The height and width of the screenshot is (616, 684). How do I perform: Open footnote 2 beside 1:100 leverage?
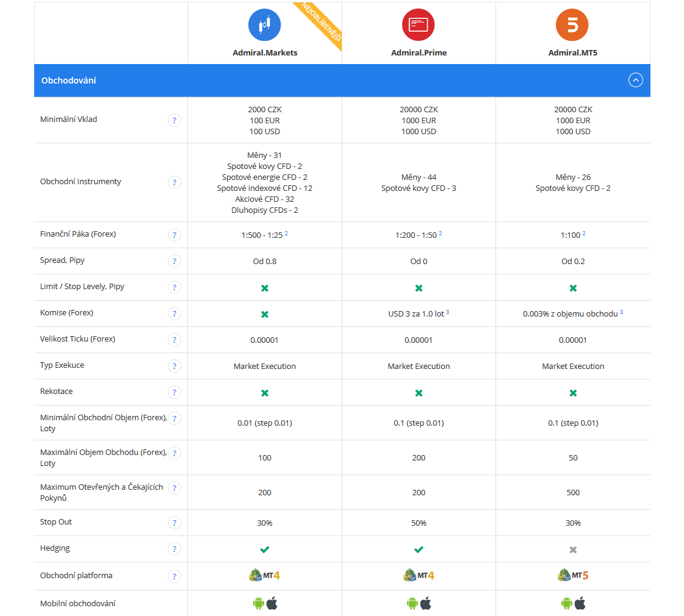tap(584, 234)
